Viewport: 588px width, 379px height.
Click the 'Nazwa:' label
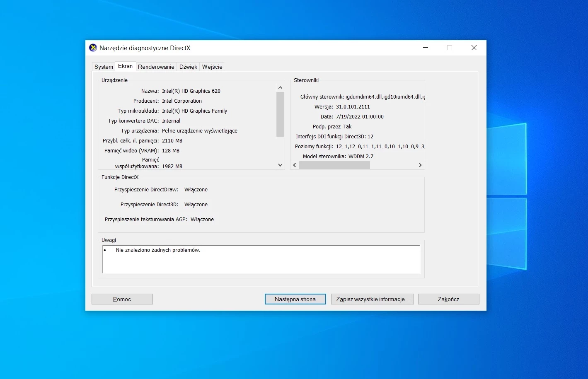[x=150, y=91]
